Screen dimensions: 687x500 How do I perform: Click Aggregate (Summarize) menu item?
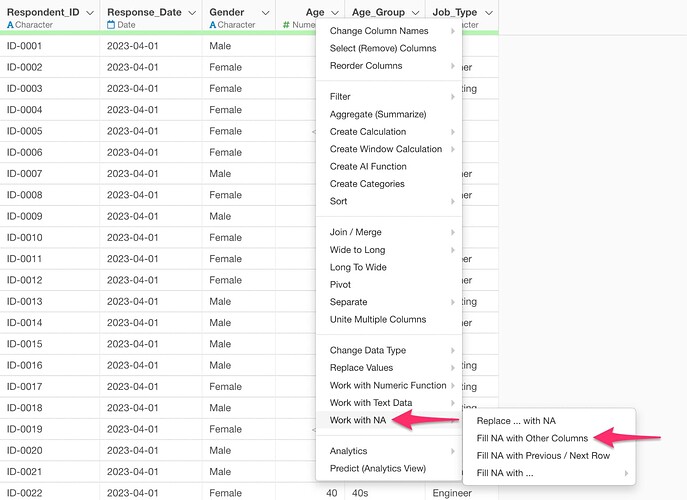pyautogui.click(x=378, y=114)
